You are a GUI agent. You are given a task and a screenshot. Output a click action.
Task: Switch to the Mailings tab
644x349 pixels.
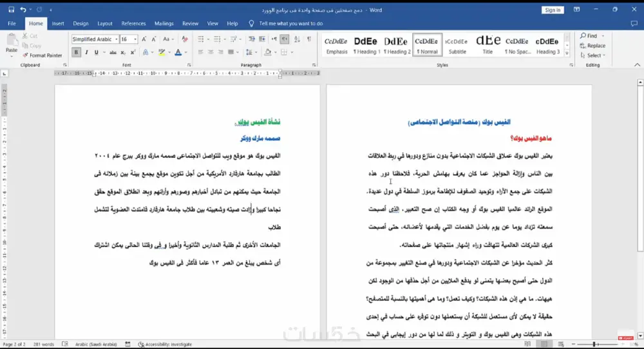[164, 23]
